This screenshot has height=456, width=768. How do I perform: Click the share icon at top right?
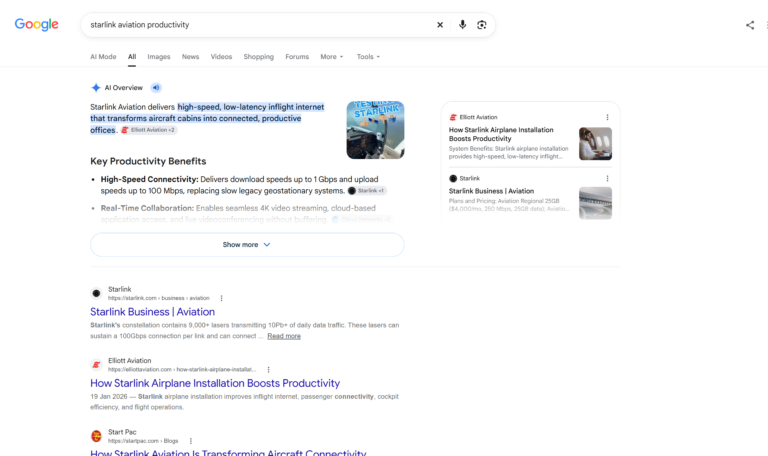(x=750, y=25)
